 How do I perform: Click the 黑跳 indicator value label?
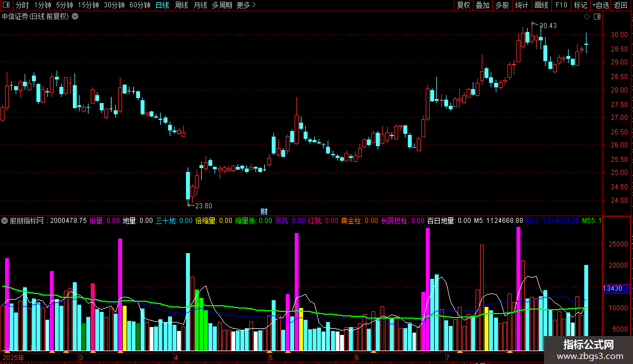click(x=290, y=221)
